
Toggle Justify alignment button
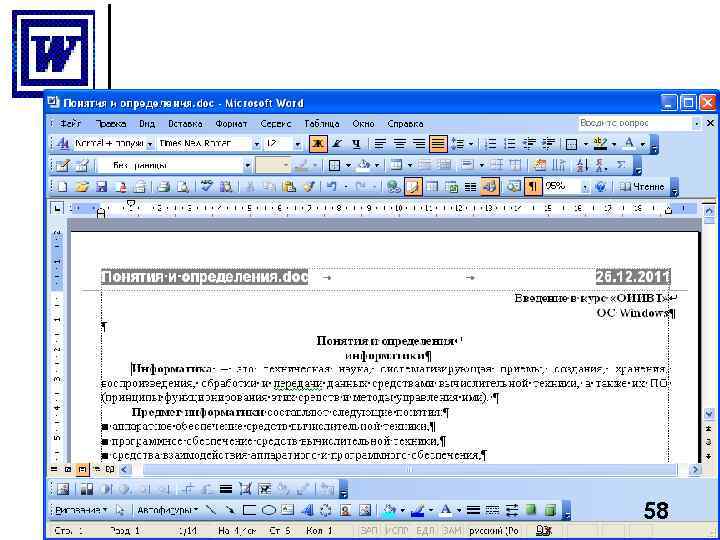click(438, 144)
